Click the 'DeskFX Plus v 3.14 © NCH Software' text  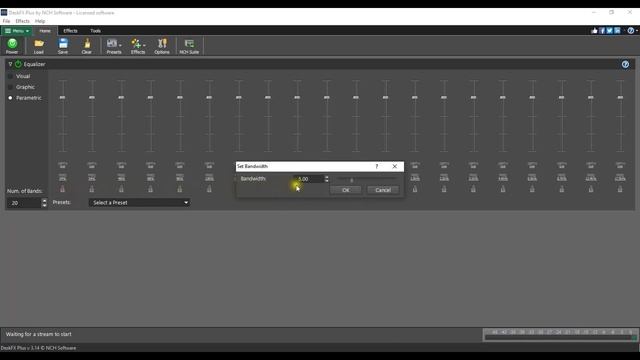[x=38, y=348]
